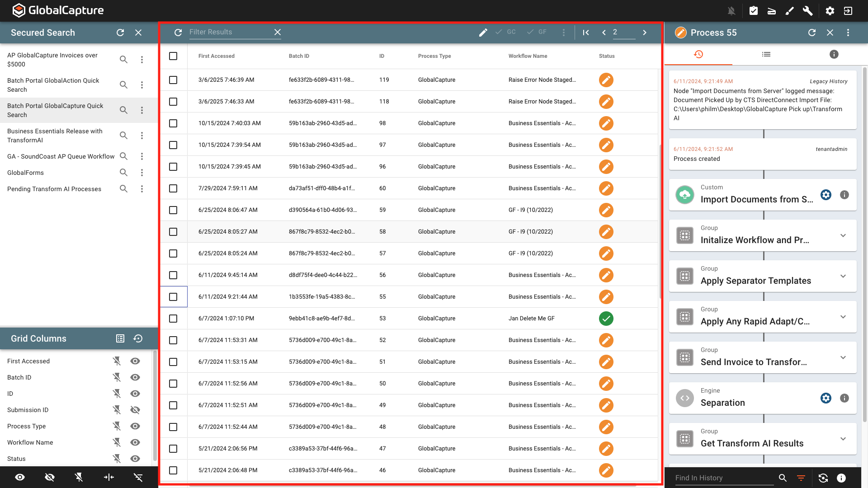868x488 pixels.
Task: Open the settings gear in the header
Action: (830, 10)
